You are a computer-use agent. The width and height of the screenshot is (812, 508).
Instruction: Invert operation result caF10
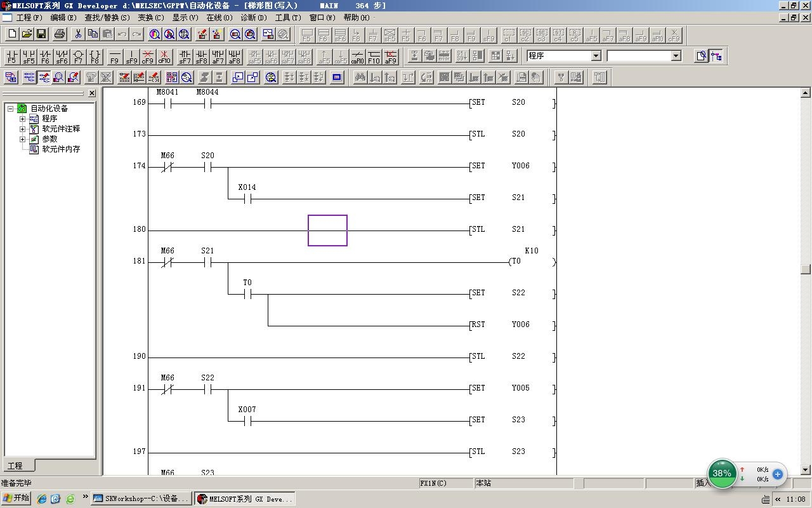(x=358, y=57)
